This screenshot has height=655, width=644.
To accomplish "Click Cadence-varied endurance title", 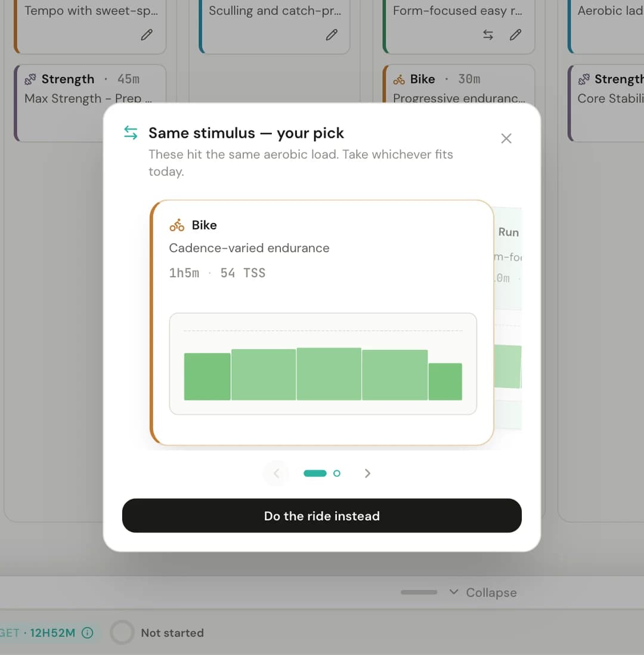I will 249,248.
